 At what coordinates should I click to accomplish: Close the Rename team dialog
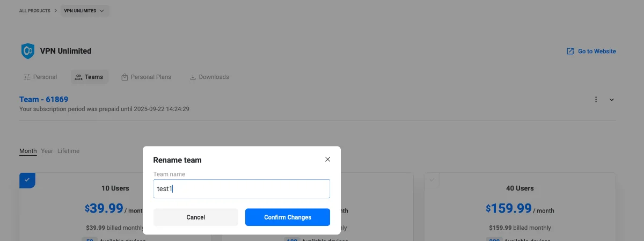point(327,159)
